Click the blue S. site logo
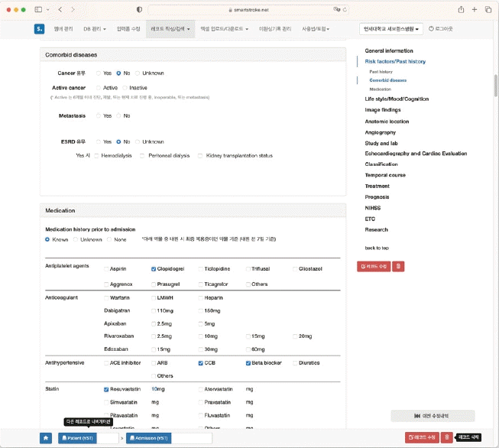499x448 pixels. tap(39, 28)
